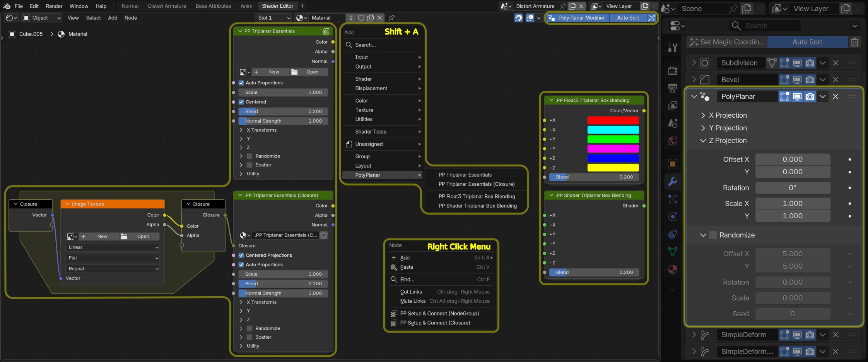
Task: Pin the Scene in the header
Action: pyautogui.click(x=733, y=9)
